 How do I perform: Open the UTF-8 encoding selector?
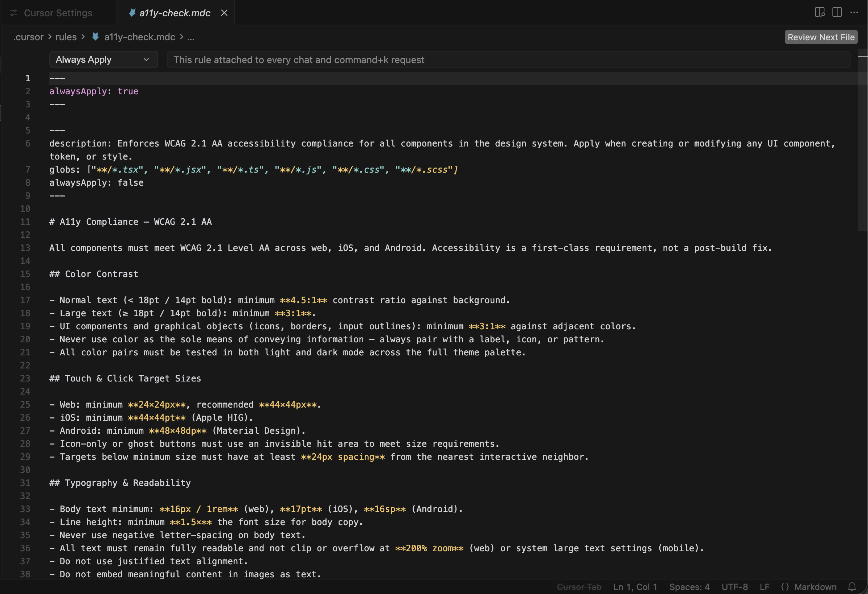tap(734, 586)
